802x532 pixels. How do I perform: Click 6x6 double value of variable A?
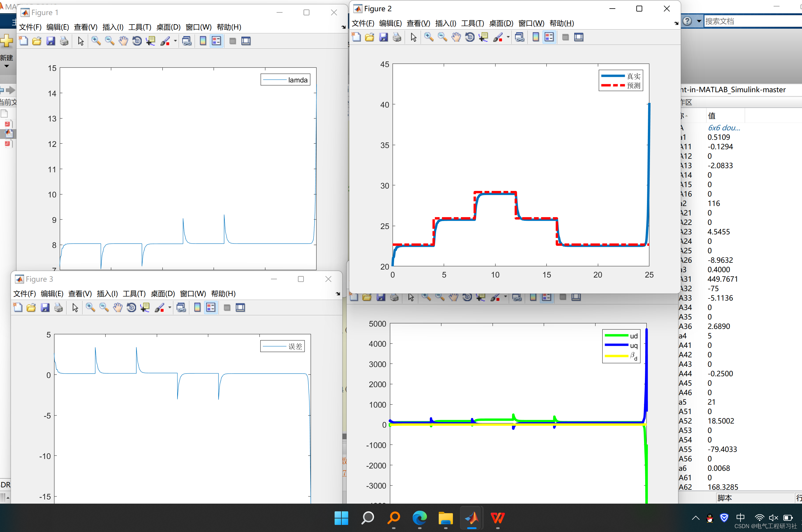click(x=724, y=128)
